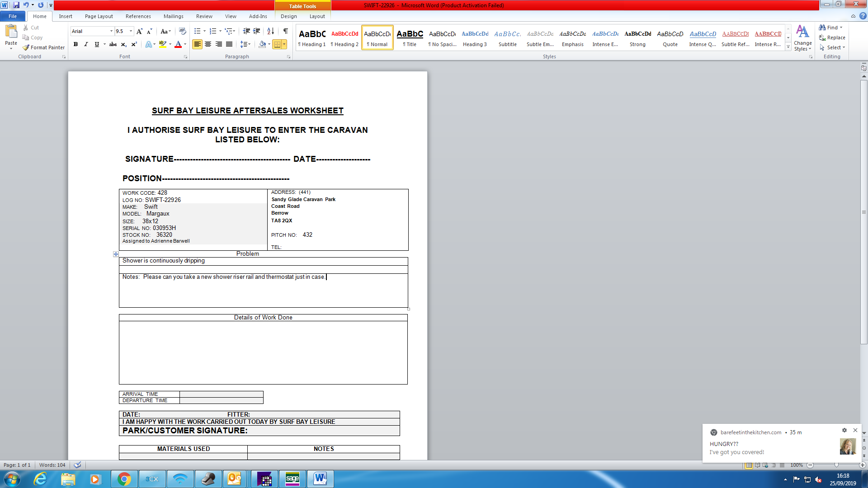Click the Decrease Indent icon
This screenshot has height=488, width=868.
[x=246, y=31]
